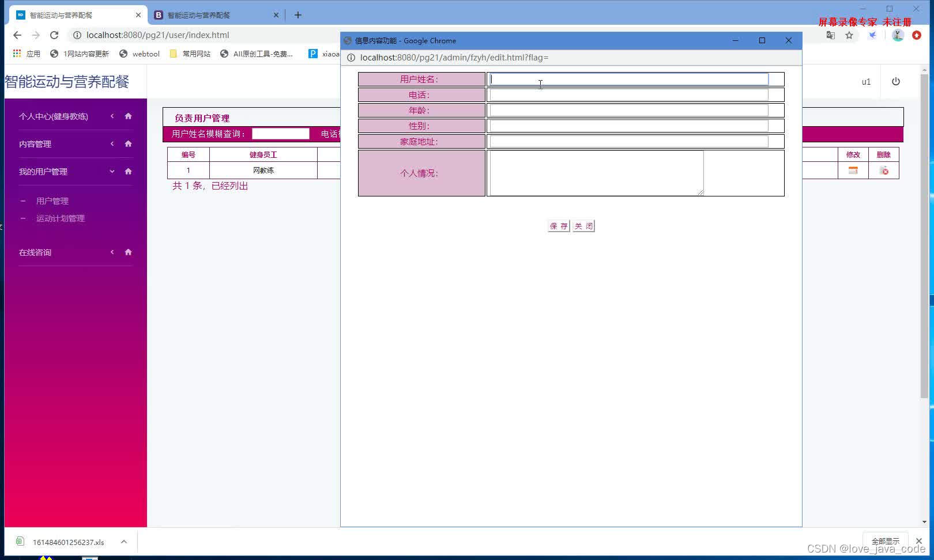Click the edit icon in row 1
This screenshot has width=934, height=560.
point(853,171)
